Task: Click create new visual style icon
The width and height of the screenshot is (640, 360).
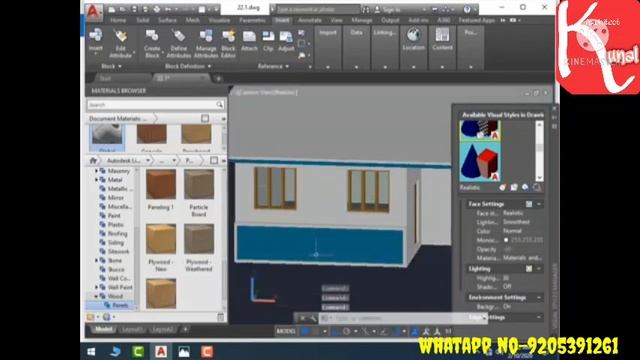Action: pos(502,187)
